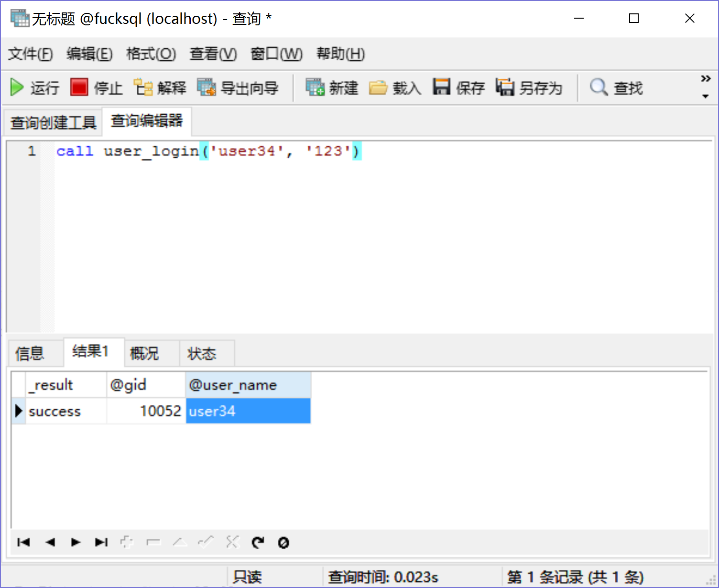Click the row indicator arrow in grid
This screenshot has width=719, height=588.
[x=19, y=411]
